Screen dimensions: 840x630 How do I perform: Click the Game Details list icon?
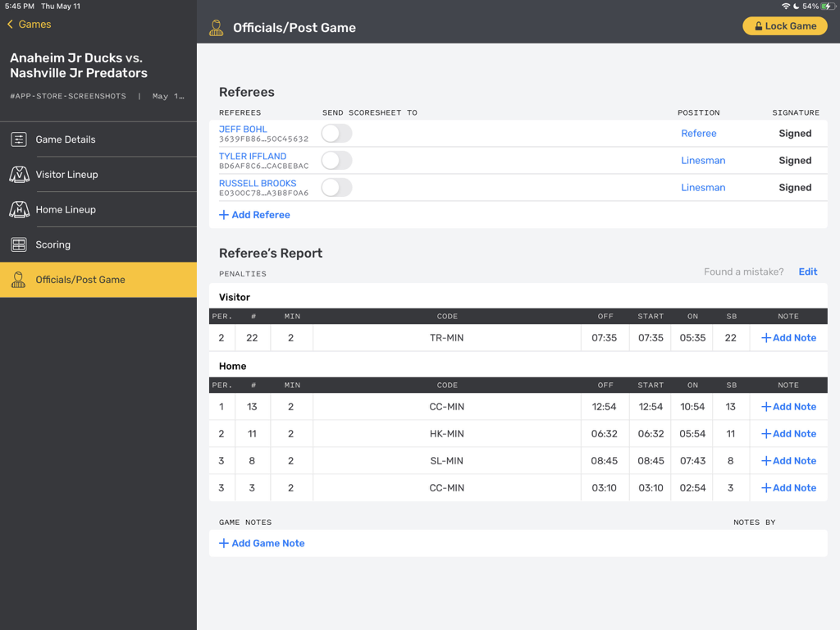coord(18,139)
